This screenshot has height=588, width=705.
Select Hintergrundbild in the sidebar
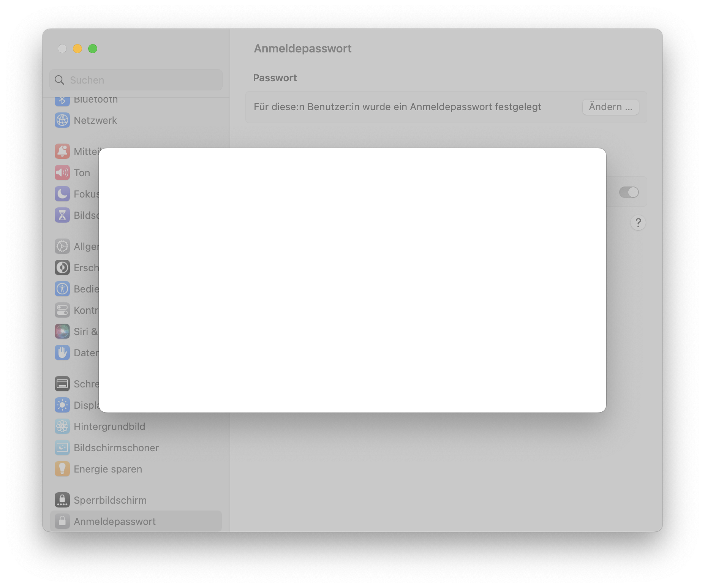coord(136,427)
